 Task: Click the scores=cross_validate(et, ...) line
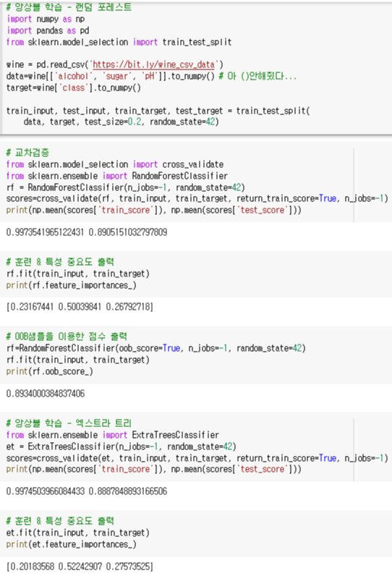click(x=197, y=458)
